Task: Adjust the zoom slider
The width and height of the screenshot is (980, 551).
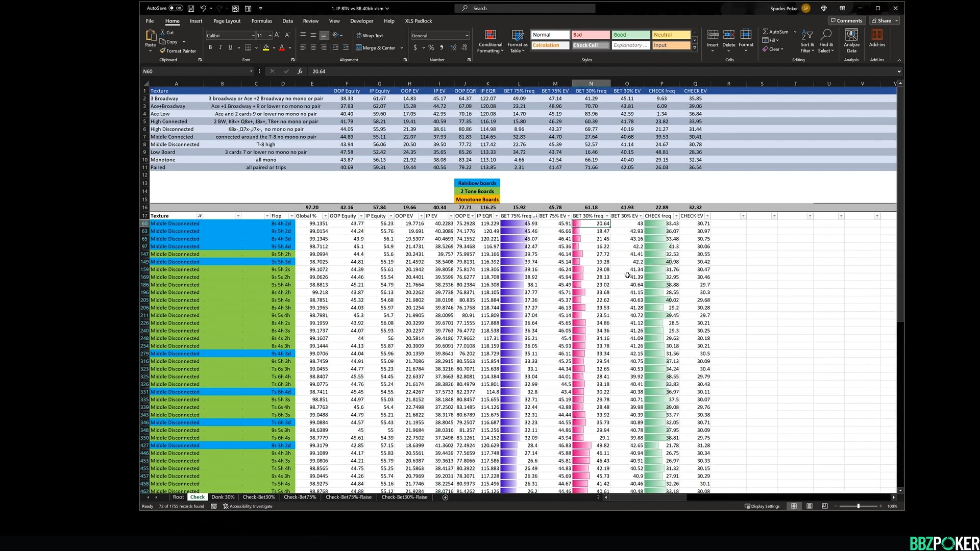Action: [x=859, y=506]
